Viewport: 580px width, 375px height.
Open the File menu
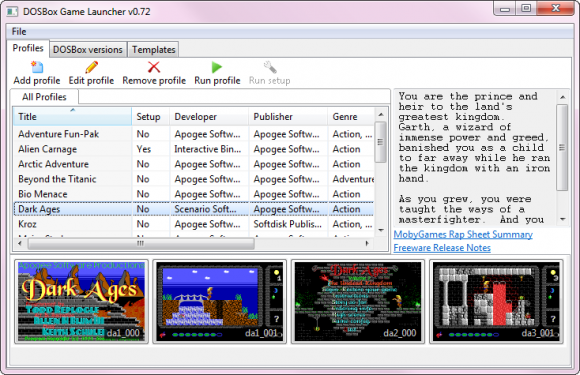(x=19, y=32)
